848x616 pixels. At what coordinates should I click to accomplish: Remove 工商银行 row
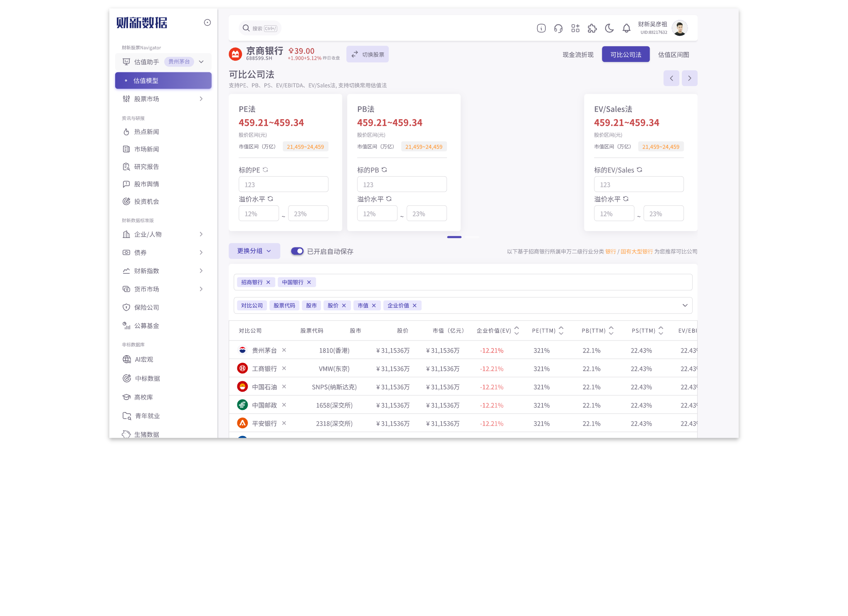coord(284,368)
